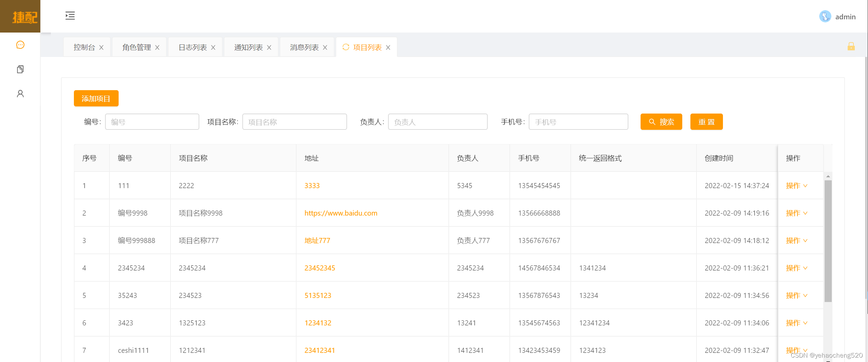Click the refresh icon on 项目列表 tab
Image resolution: width=868 pixels, height=362 pixels.
346,47
